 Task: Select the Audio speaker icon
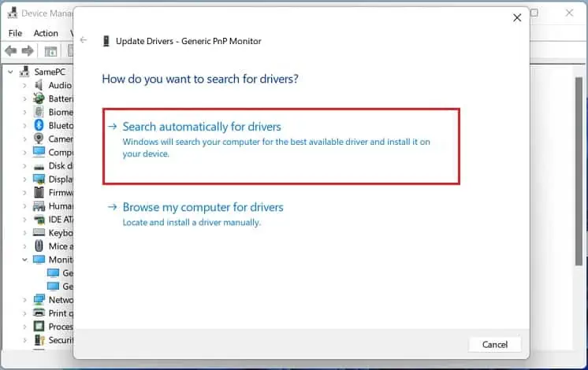(x=39, y=85)
